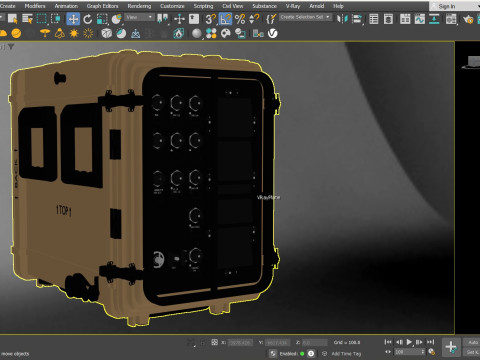Open Schematic View icon
Screen dimensions: 480x360
pyautogui.click(x=434, y=19)
